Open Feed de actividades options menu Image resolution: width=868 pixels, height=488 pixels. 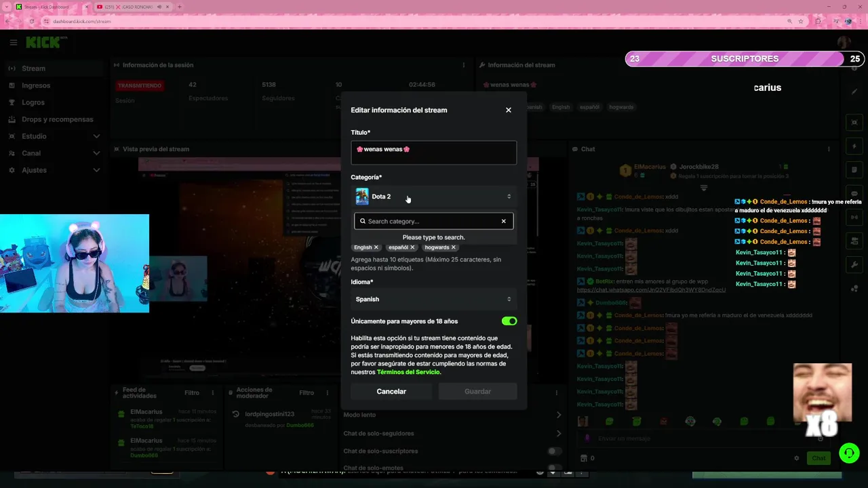pos(212,392)
